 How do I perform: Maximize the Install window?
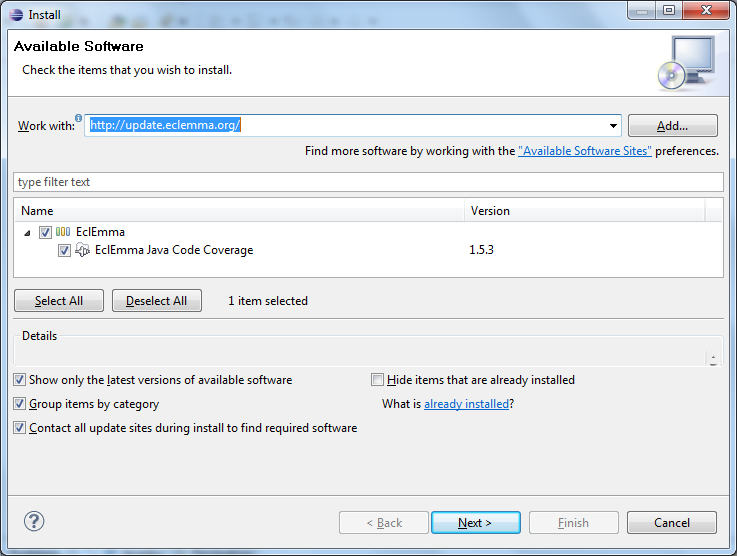click(669, 10)
